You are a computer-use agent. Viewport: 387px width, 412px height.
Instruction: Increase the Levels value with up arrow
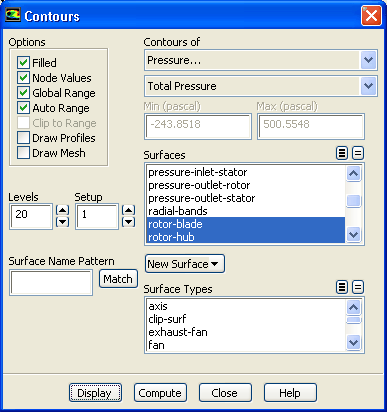point(62,210)
